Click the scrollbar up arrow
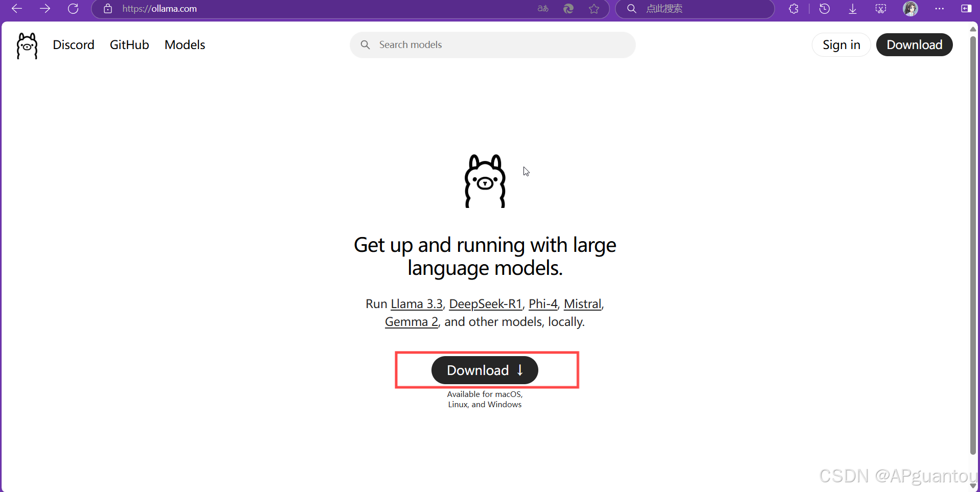The image size is (980, 492). [x=973, y=29]
